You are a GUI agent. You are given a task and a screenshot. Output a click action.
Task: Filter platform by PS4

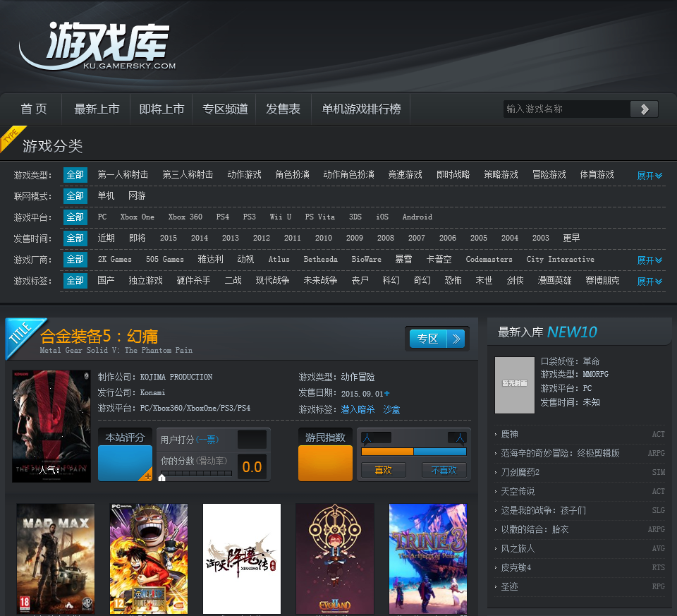223,217
